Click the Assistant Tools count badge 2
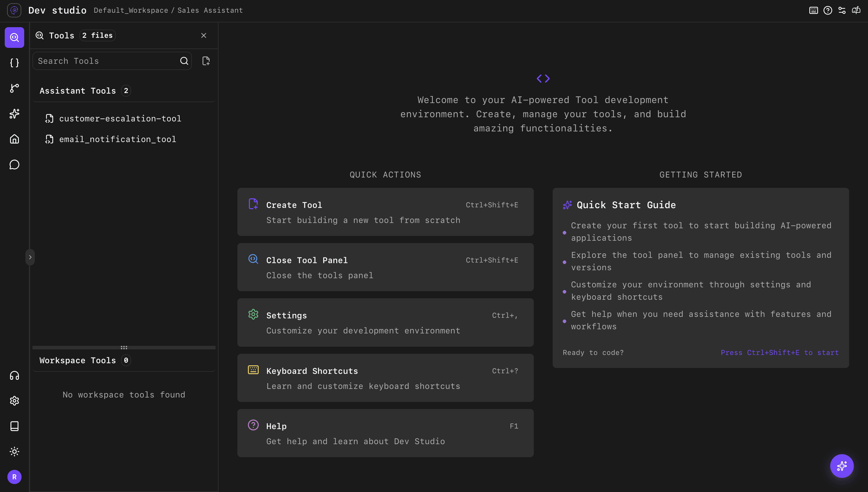The image size is (868, 492). (x=126, y=91)
